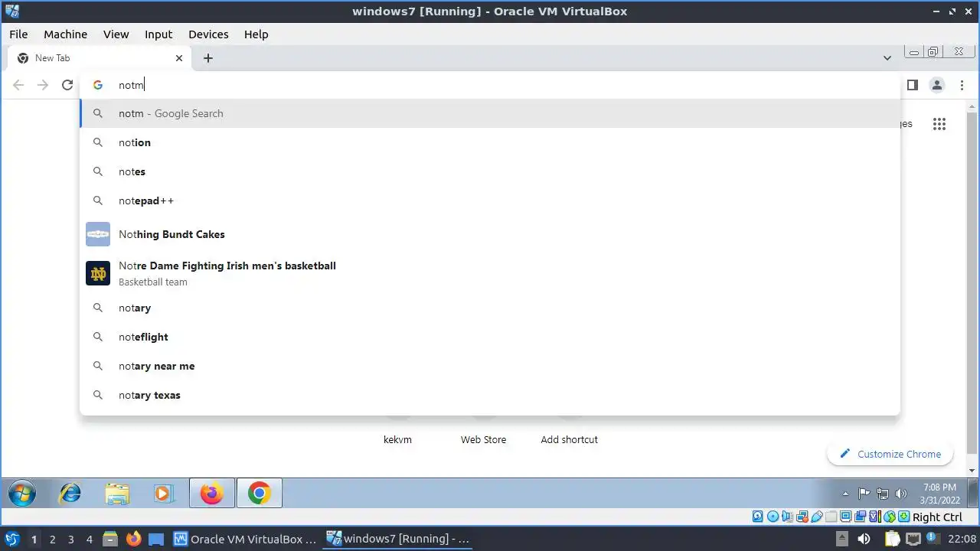
Task: Open the VirtualBox Help menu
Action: click(256, 34)
